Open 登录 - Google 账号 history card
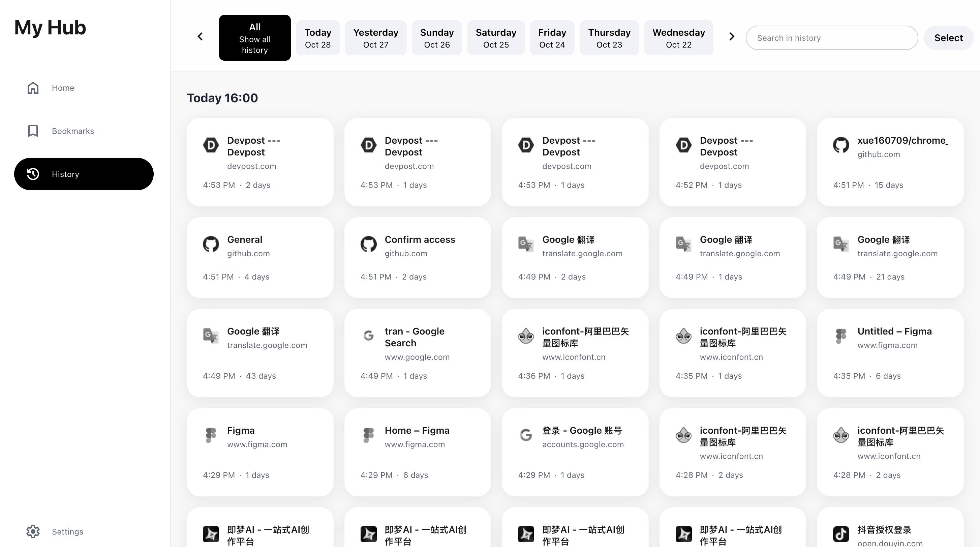The width and height of the screenshot is (980, 547). (575, 452)
